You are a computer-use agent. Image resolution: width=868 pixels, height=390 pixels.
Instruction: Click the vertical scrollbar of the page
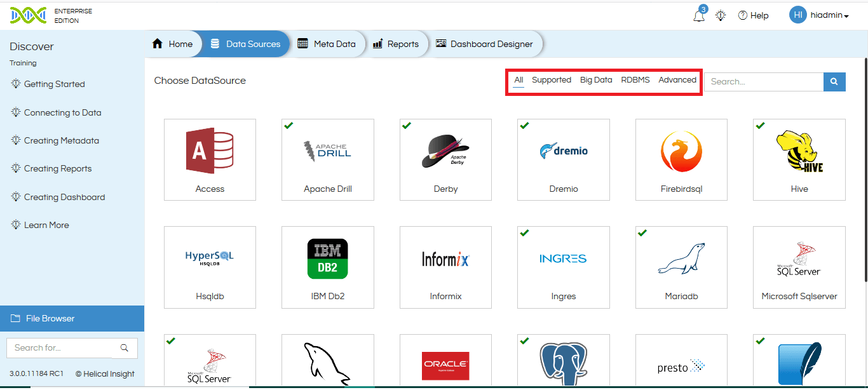point(865,170)
